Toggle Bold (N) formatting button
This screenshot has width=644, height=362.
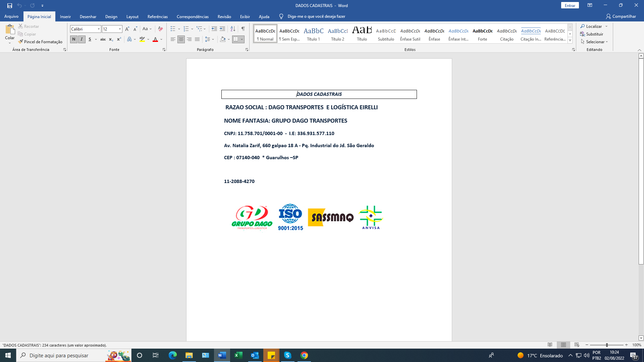click(74, 40)
